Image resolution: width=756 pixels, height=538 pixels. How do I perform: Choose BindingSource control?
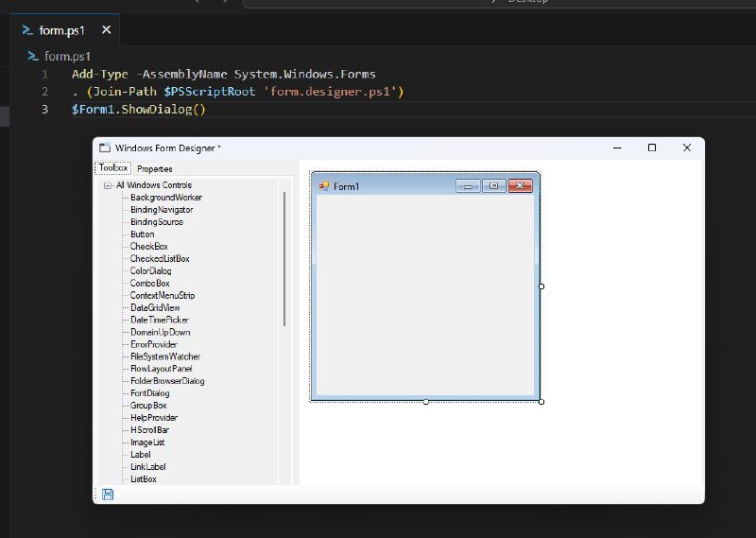coord(157,222)
